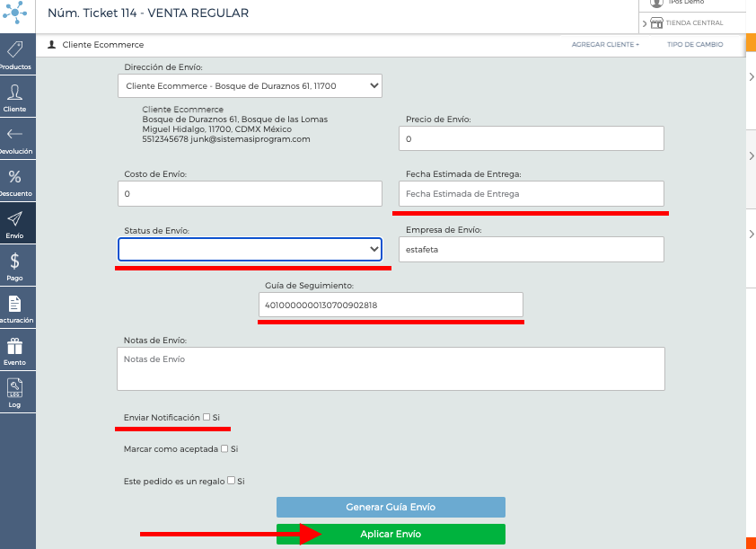The width and height of the screenshot is (756, 549).
Task: Click the store icon beside TIENDA CENTRAL
Action: click(656, 22)
